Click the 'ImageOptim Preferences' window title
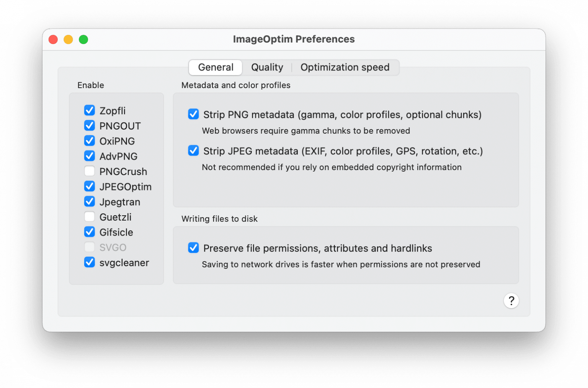This screenshot has width=588, height=388. point(294,39)
